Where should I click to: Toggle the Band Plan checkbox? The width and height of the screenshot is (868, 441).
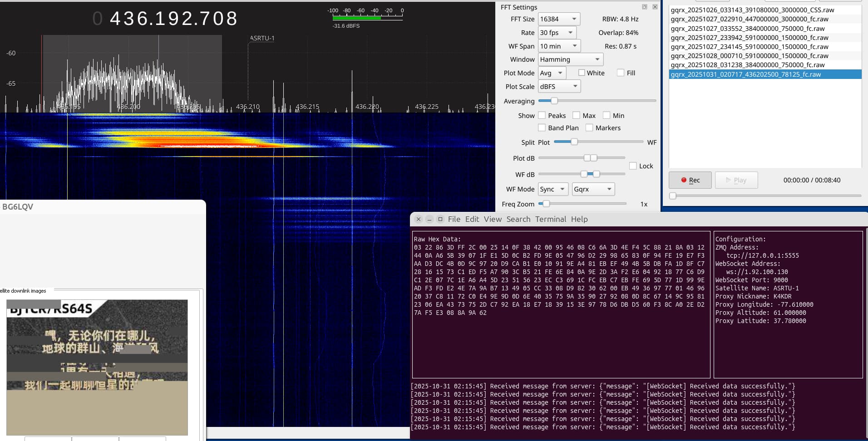coord(542,128)
